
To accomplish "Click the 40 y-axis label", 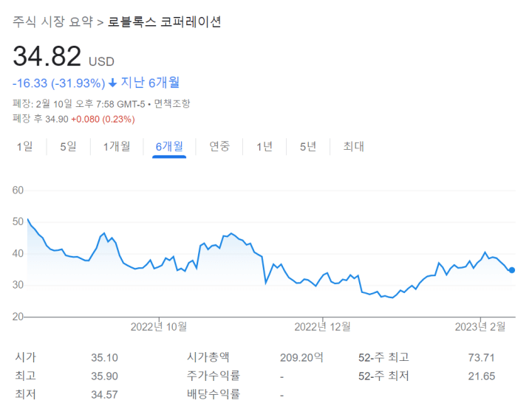I will (18, 253).
